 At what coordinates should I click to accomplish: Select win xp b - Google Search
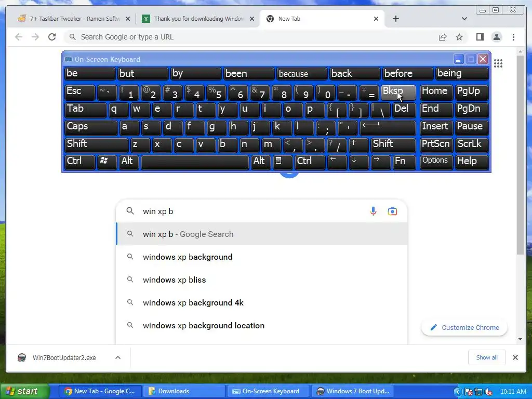(x=262, y=234)
